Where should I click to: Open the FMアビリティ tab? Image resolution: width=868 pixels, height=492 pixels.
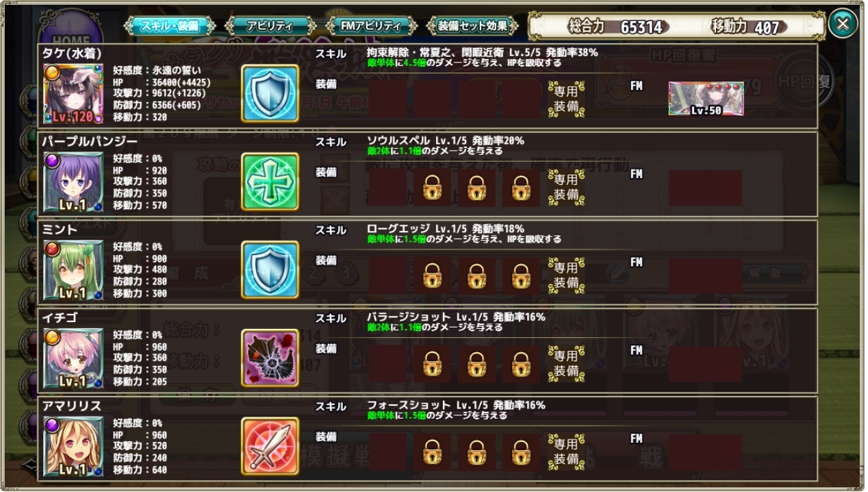coord(371,26)
